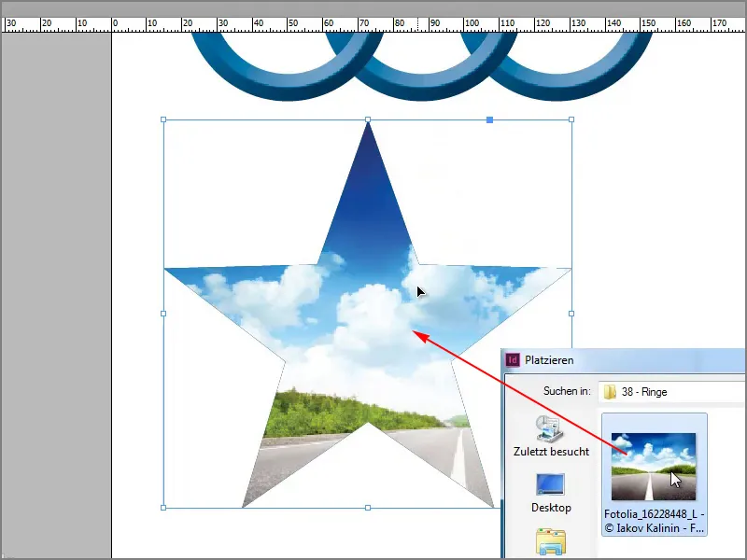The height and width of the screenshot is (560, 747).
Task: Open the Suchen in folder dropdown
Action: tap(684, 391)
